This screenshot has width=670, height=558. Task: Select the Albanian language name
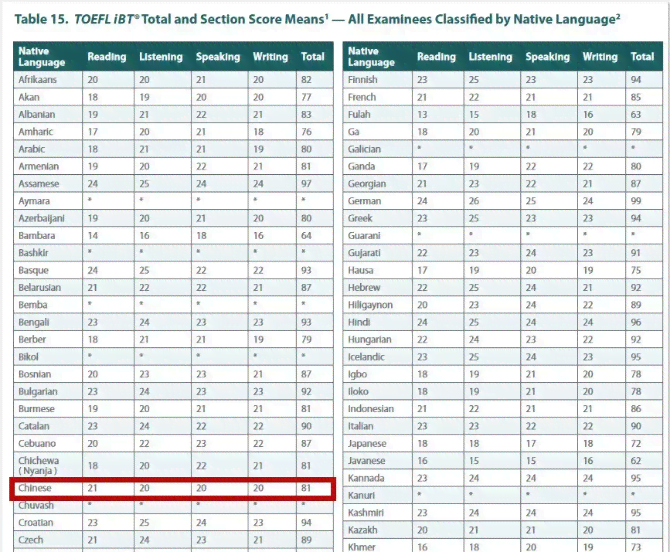click(36, 115)
